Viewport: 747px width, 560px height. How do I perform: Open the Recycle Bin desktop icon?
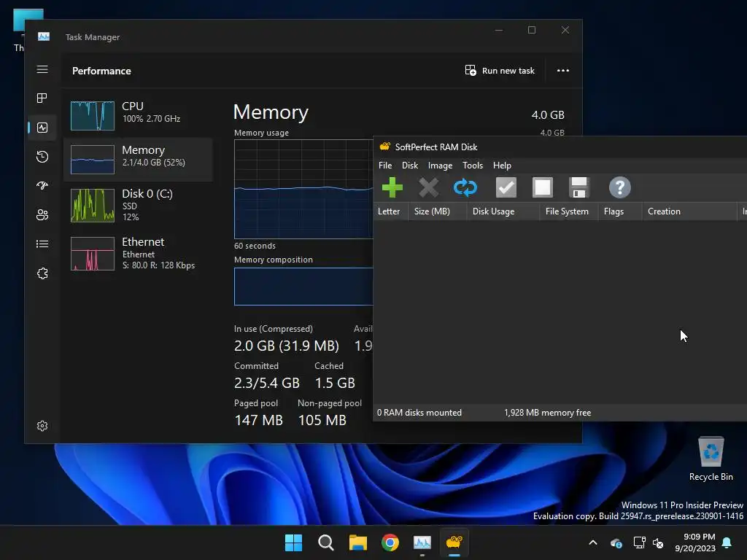click(711, 459)
